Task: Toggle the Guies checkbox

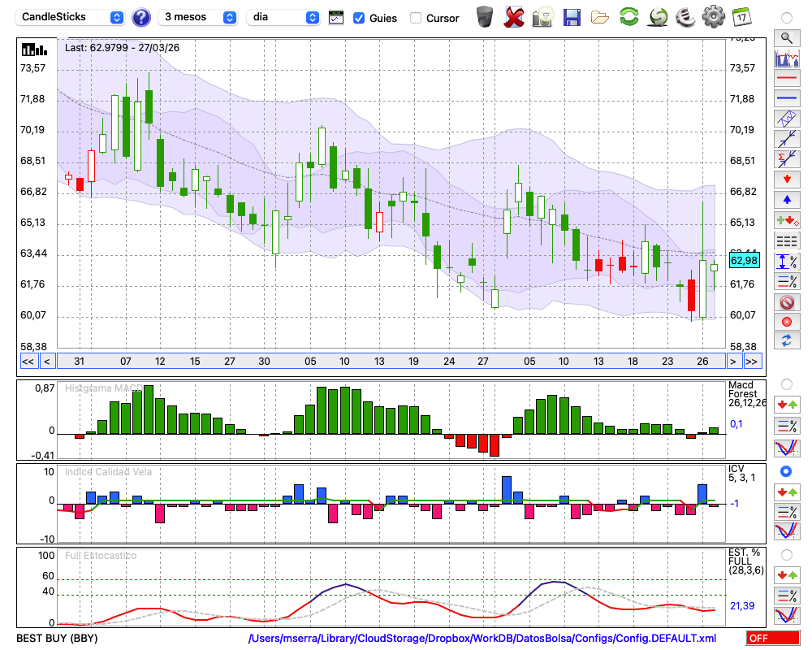Action: coord(359,18)
